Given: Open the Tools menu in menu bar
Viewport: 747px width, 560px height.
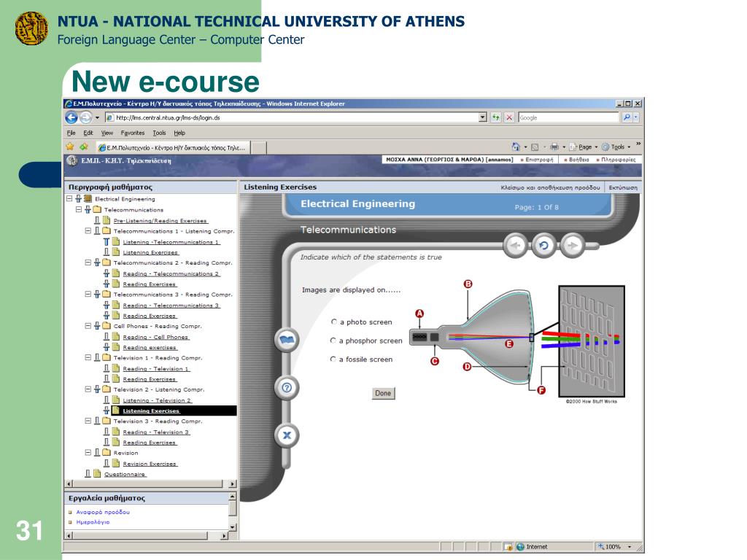Looking at the screenshot, I should pyautogui.click(x=159, y=133).
